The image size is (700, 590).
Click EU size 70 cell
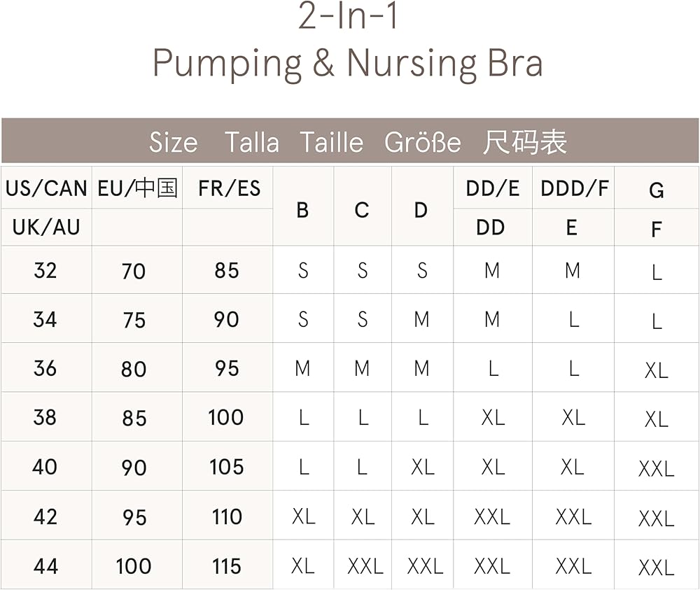pyautogui.click(x=134, y=271)
